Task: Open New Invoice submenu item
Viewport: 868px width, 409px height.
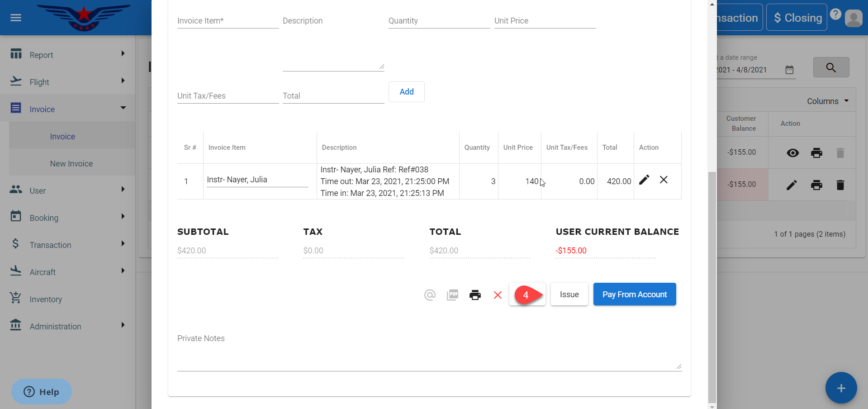Action: (71, 164)
